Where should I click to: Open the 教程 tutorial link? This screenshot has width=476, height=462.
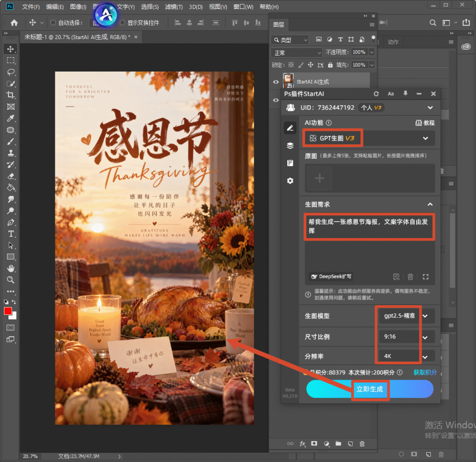(425, 123)
